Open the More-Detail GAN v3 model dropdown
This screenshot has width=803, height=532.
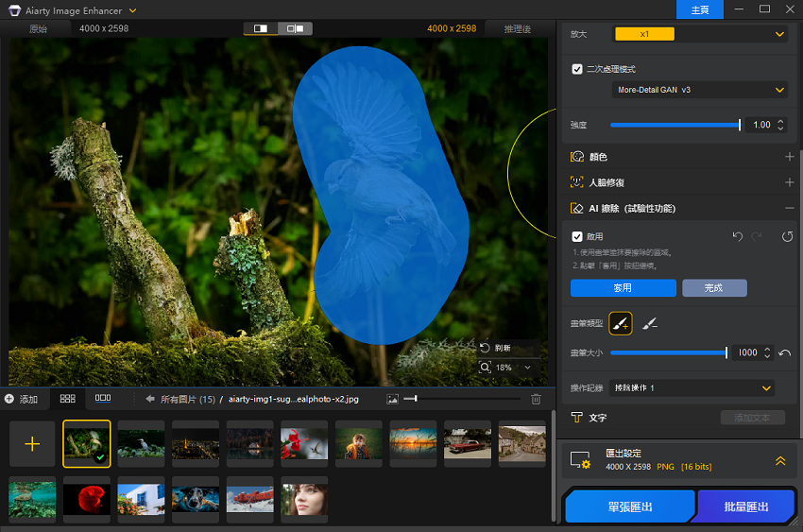[699, 90]
